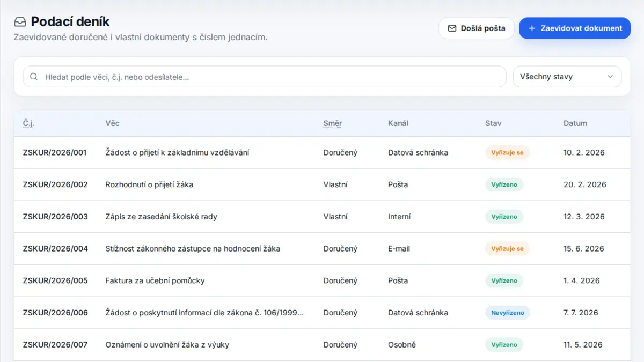Select row ZSKUR/2026/004
Viewport: 644px width, 362px height.
point(322,248)
